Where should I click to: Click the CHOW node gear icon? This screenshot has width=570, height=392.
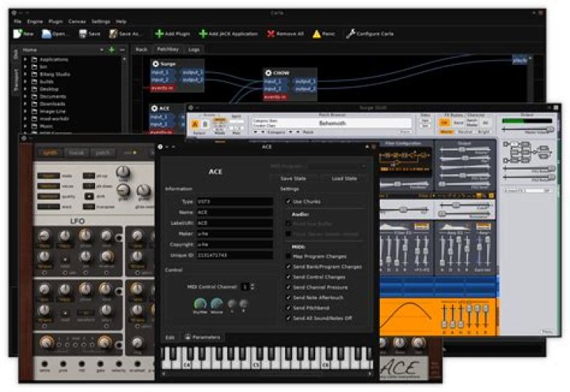[268, 73]
